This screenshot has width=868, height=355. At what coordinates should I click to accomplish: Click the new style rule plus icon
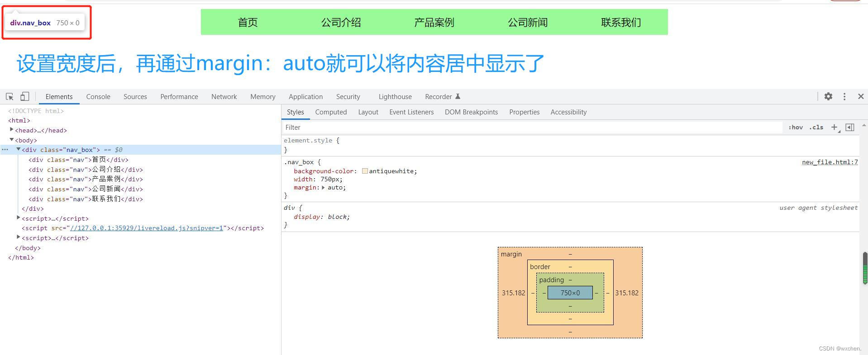click(835, 128)
